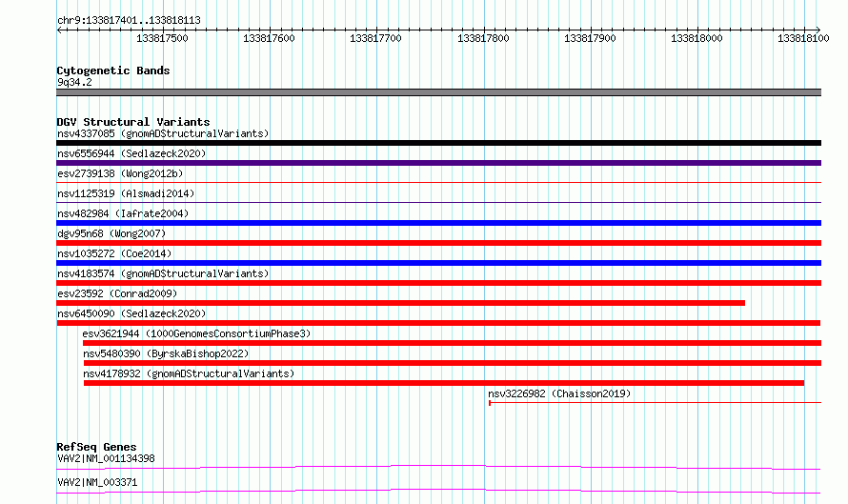Open gene VAV2|NM_001134398 label
The image size is (848, 504).
106,458
